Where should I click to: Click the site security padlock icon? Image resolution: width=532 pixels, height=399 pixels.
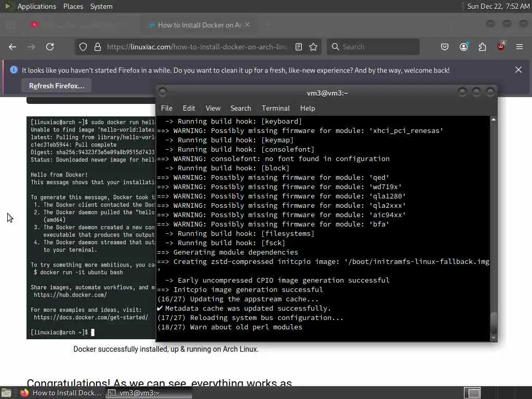pos(98,47)
